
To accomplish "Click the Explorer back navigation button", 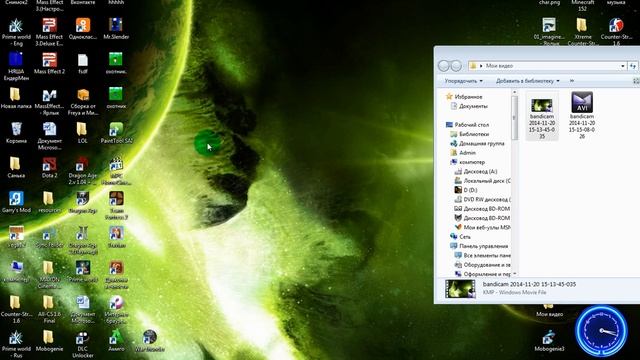I will tap(444, 65).
